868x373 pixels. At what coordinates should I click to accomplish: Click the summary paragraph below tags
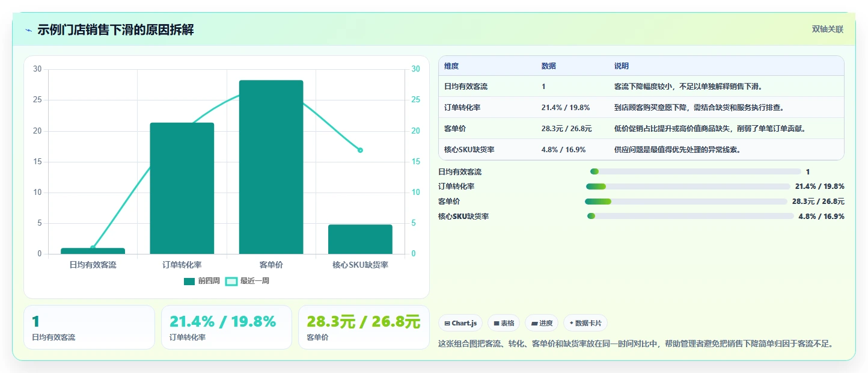tap(635, 344)
